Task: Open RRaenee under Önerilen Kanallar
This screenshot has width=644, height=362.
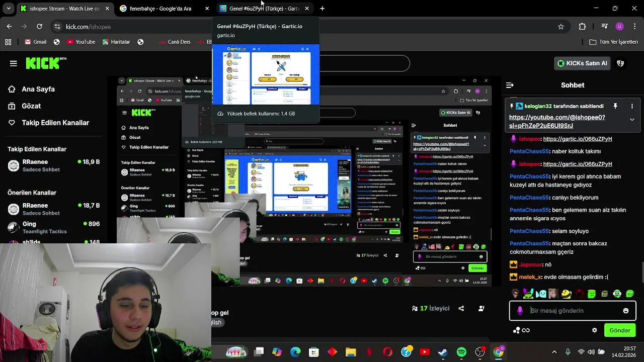Action: coord(54,209)
